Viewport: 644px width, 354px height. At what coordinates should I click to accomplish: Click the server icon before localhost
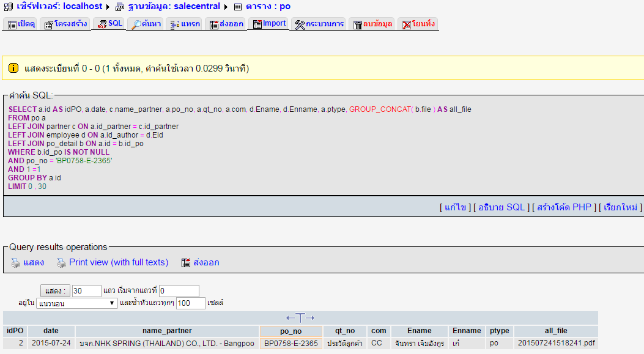(8, 7)
